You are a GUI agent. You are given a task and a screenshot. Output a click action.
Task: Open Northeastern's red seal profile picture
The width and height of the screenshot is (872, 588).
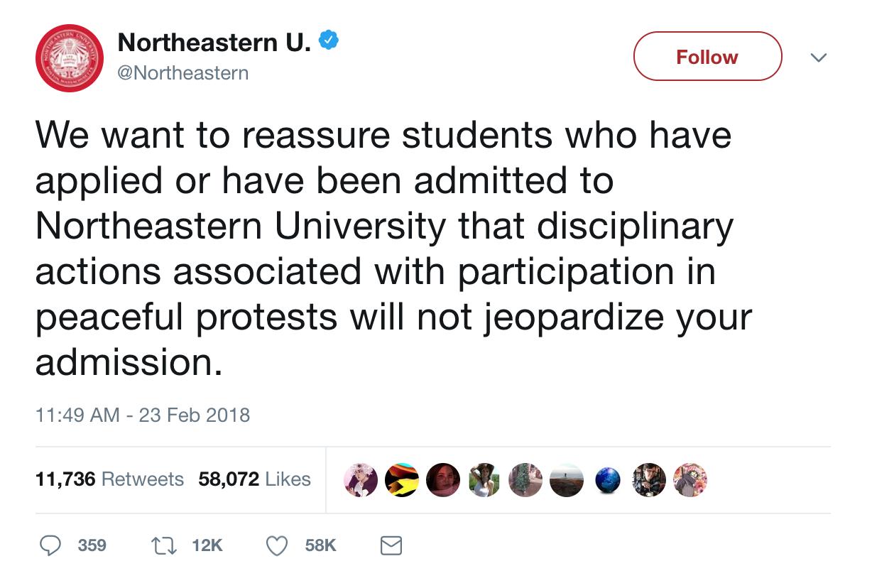point(70,58)
